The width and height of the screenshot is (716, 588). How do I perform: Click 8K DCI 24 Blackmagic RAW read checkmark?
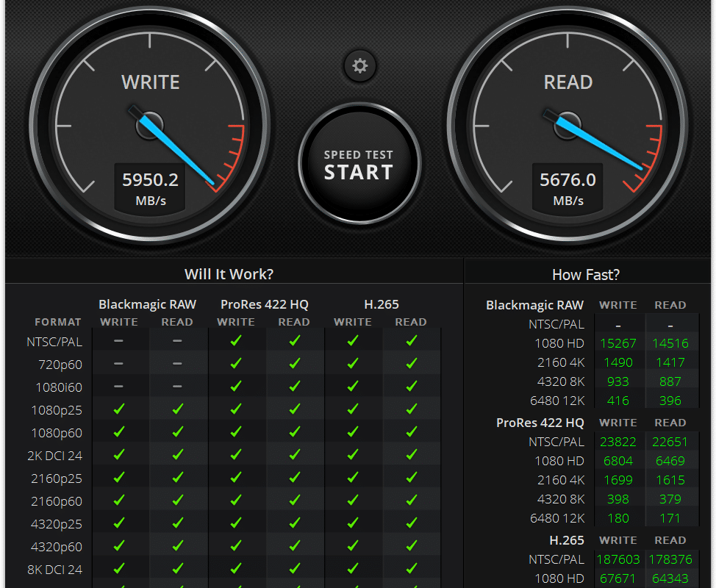point(178,569)
